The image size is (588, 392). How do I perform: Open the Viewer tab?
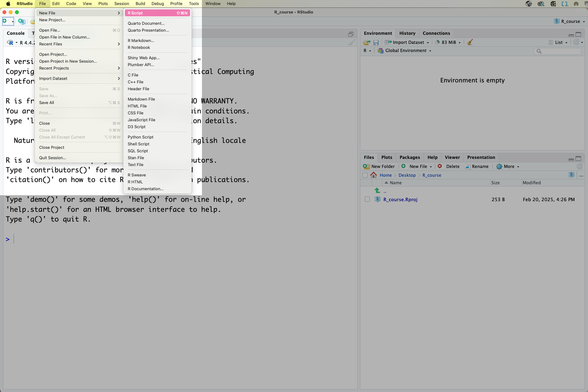click(x=452, y=157)
